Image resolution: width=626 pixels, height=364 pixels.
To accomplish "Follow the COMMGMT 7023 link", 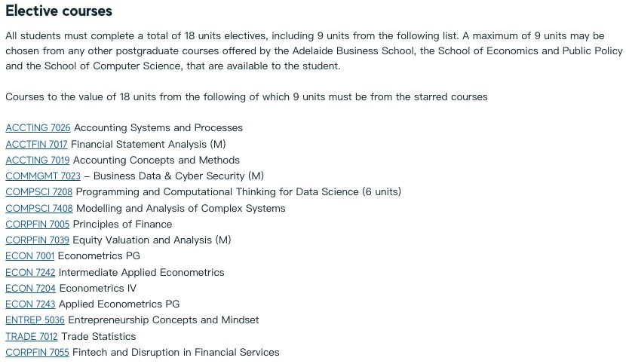I will (x=42, y=176).
